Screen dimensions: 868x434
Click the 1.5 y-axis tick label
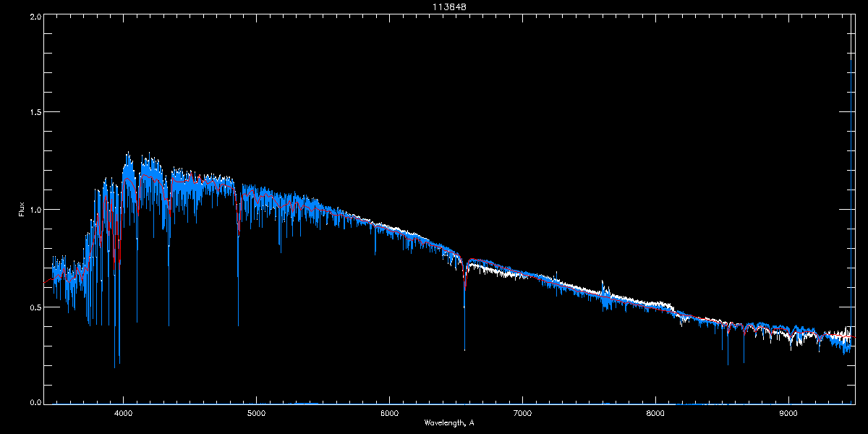[x=35, y=112]
